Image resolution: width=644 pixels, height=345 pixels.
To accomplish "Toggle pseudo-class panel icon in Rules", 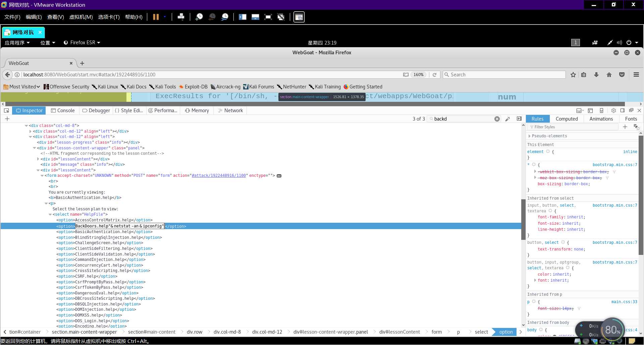I will click(636, 127).
